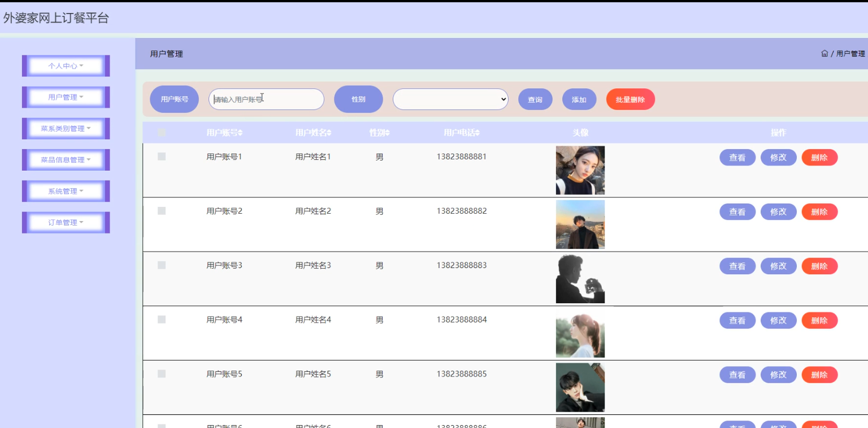Sort by 用户账号 column arrow icon
This screenshot has width=868, height=428.
click(240, 133)
